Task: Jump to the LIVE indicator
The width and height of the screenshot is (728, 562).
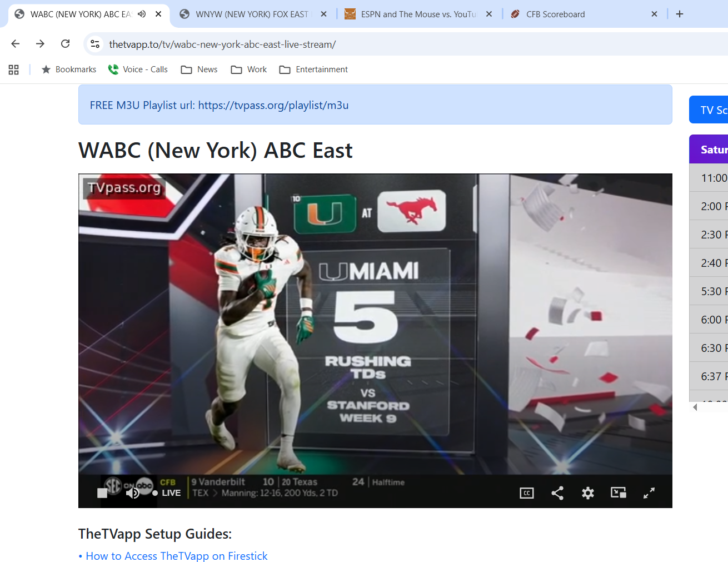Action: (167, 493)
